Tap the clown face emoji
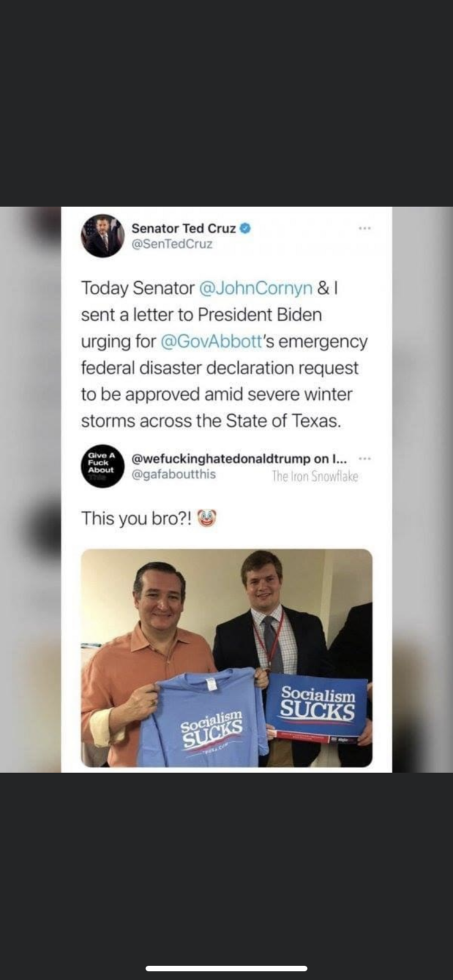The image size is (453, 980). [208, 518]
